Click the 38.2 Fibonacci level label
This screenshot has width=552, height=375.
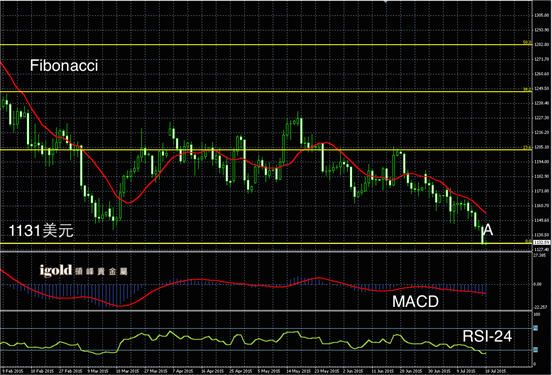click(527, 89)
